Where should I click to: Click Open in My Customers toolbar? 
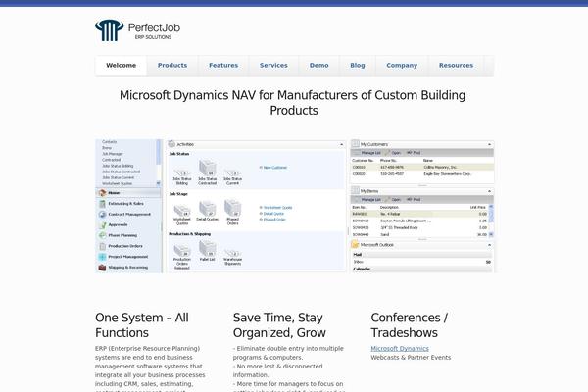pyautogui.click(x=393, y=153)
